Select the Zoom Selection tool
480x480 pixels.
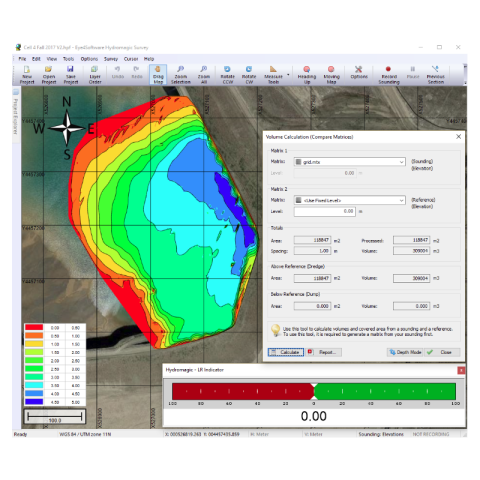[181, 75]
